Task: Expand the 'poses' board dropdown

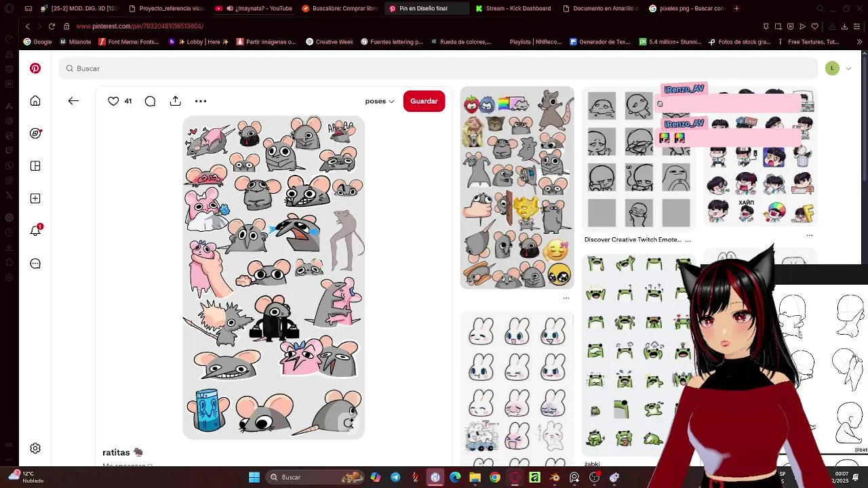Action: click(x=380, y=101)
